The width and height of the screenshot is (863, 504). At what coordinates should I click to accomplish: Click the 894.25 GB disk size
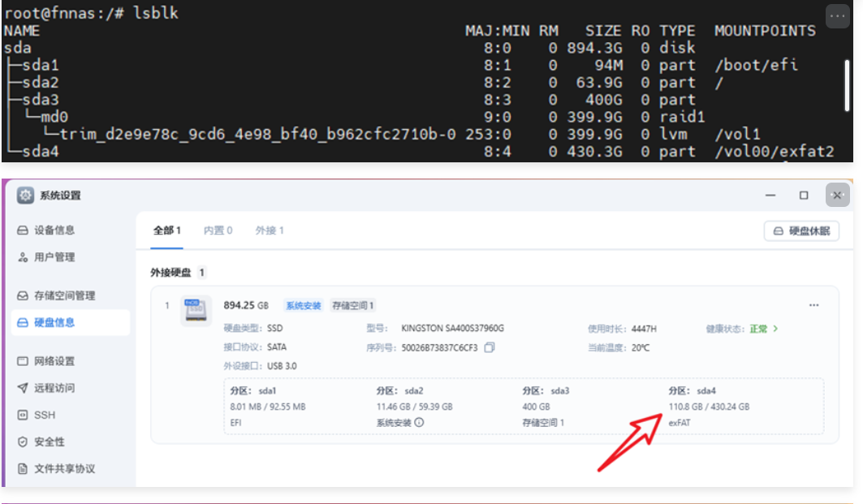click(x=246, y=305)
